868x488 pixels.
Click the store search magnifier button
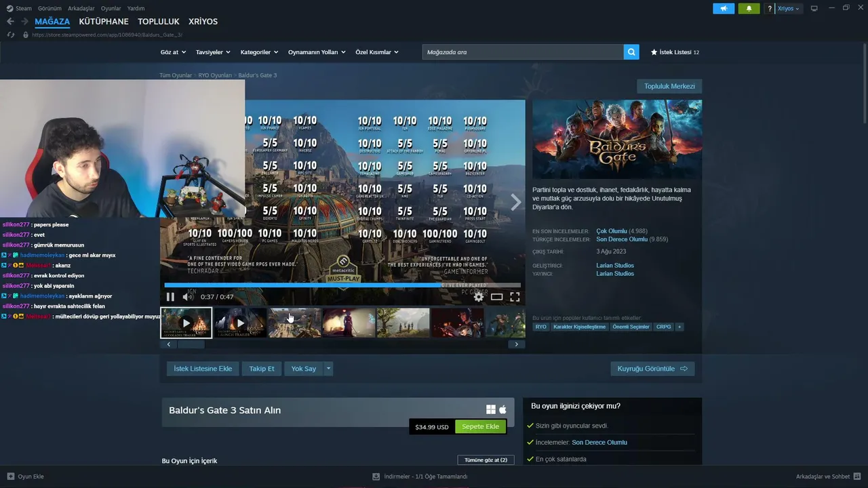[631, 52]
